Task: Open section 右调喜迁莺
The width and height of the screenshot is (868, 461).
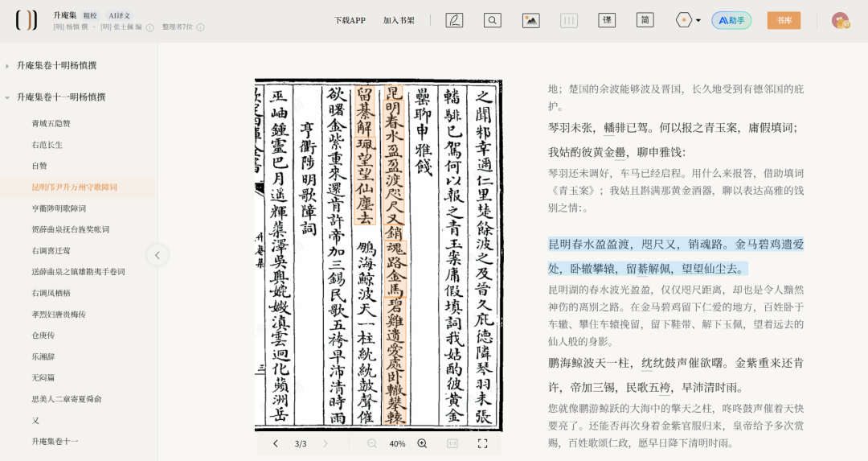Action: 51,250
